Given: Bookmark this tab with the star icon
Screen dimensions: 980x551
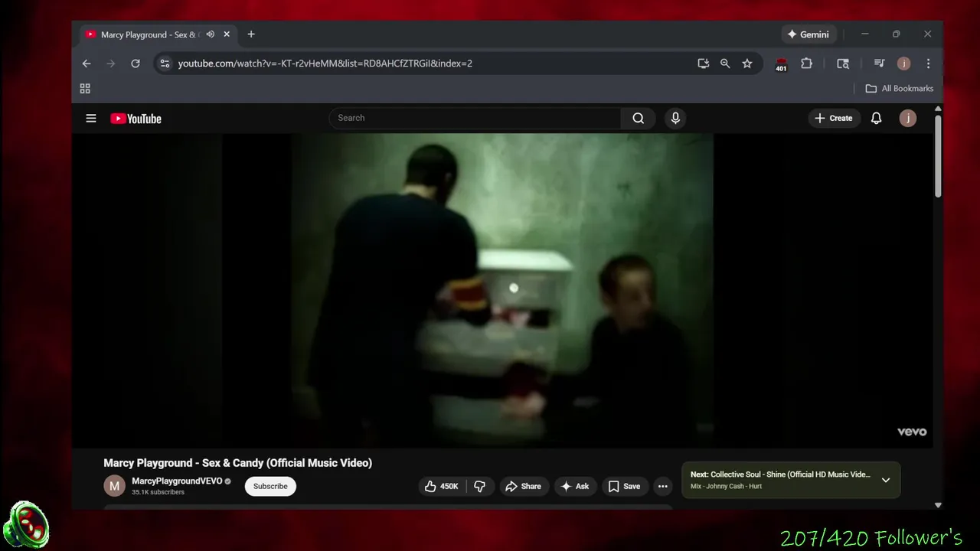Looking at the screenshot, I should pos(747,64).
